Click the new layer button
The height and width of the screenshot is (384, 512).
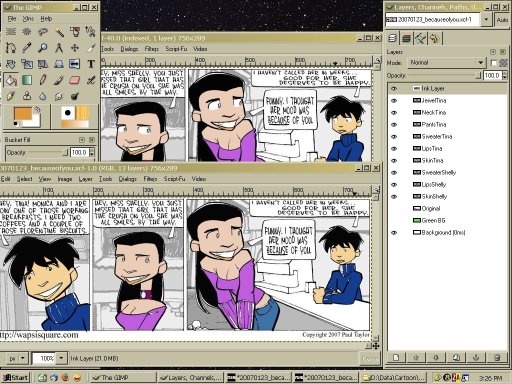pos(396,358)
